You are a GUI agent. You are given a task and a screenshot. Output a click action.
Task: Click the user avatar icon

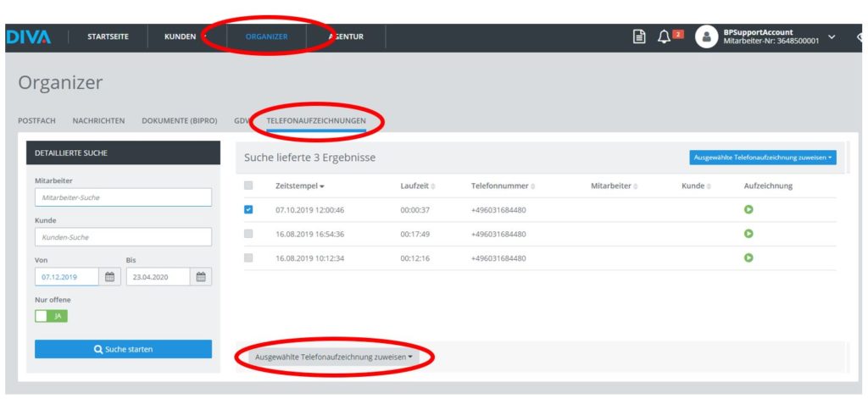(x=706, y=36)
